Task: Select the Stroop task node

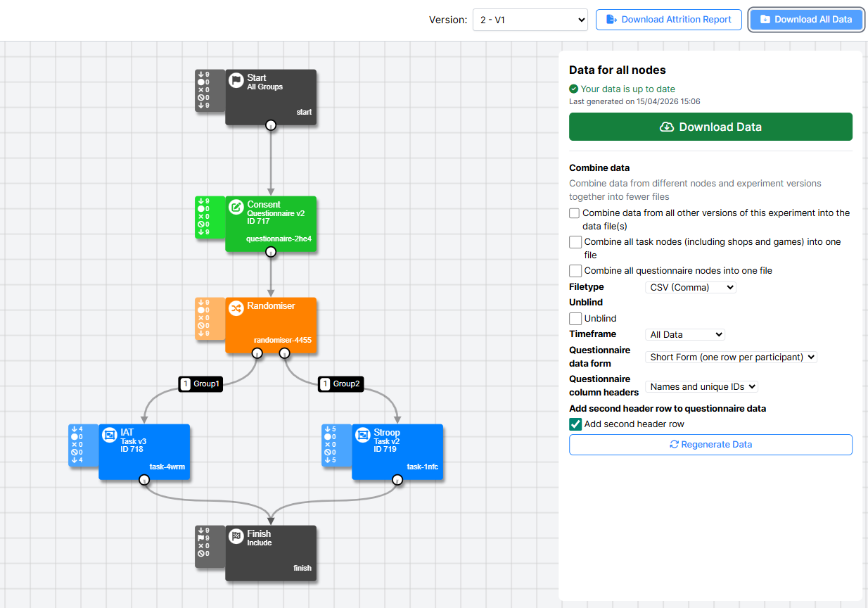Action: tap(397, 452)
